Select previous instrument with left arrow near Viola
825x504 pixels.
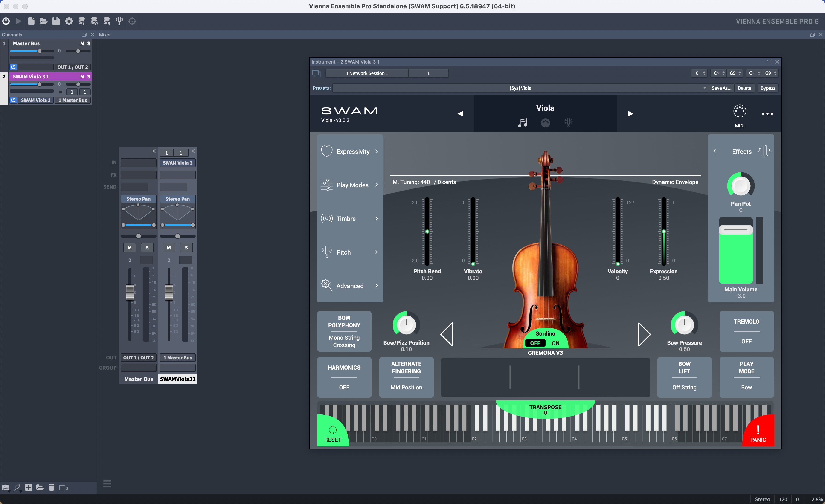[460, 114]
